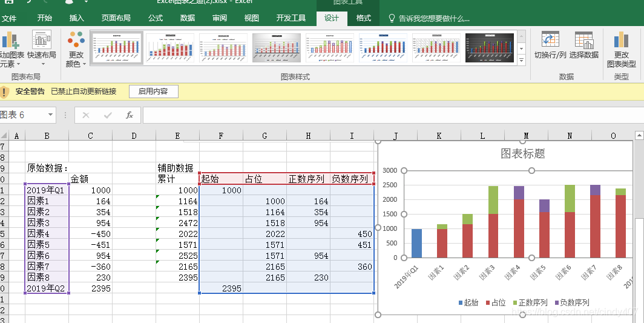This screenshot has height=323, width=644.
Task: Apply the first chart style thumbnail
Action: click(x=117, y=48)
